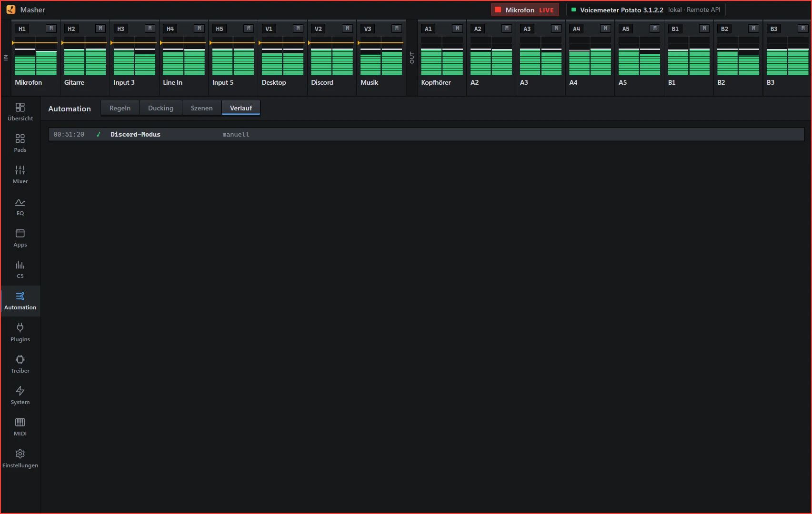Select the H3 Input 3 strip label
Image resolution: width=812 pixels, height=514 pixels.
point(124,82)
